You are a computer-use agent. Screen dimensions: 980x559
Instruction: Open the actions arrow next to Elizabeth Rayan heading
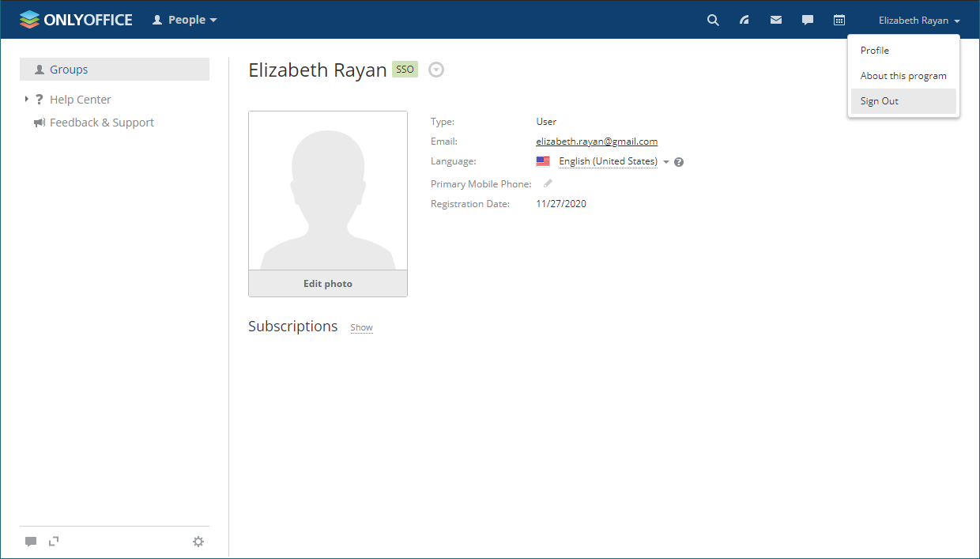(x=436, y=70)
